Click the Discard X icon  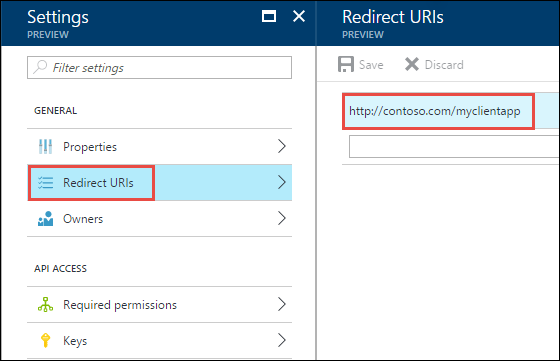tap(412, 64)
